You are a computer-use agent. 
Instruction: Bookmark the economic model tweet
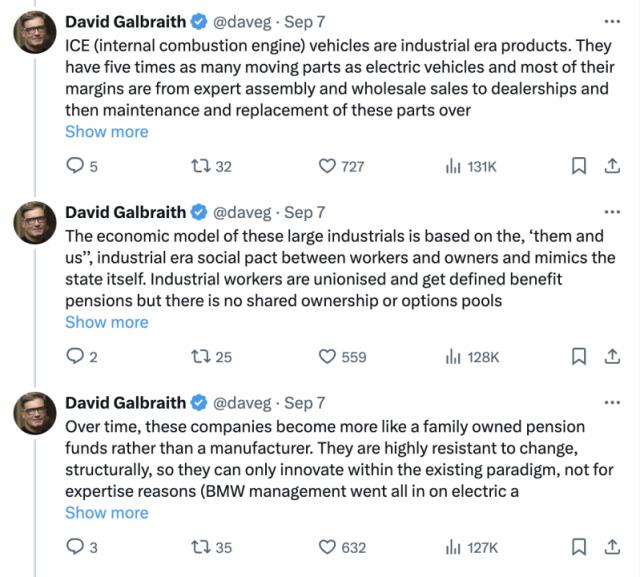pos(579,357)
